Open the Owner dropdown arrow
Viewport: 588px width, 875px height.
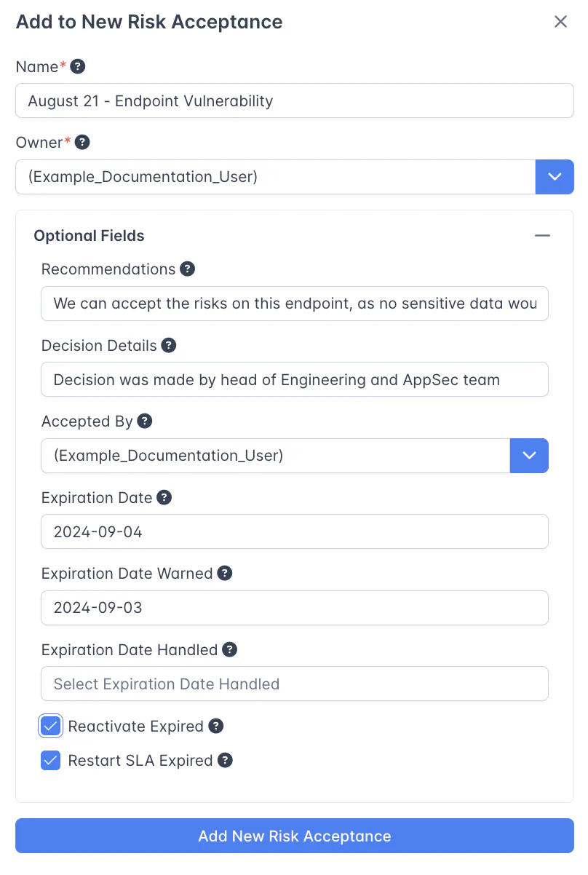tap(555, 177)
